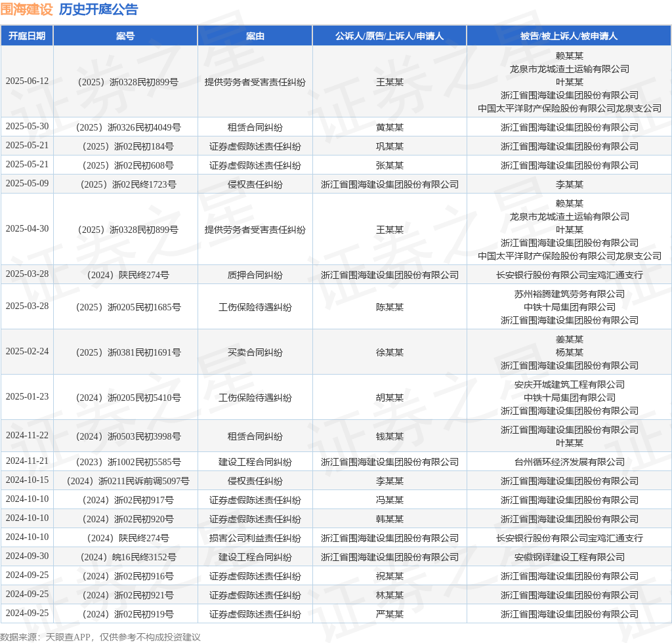
Task: Click defendant 台州循环经济发展有限公司
Action: (x=569, y=462)
